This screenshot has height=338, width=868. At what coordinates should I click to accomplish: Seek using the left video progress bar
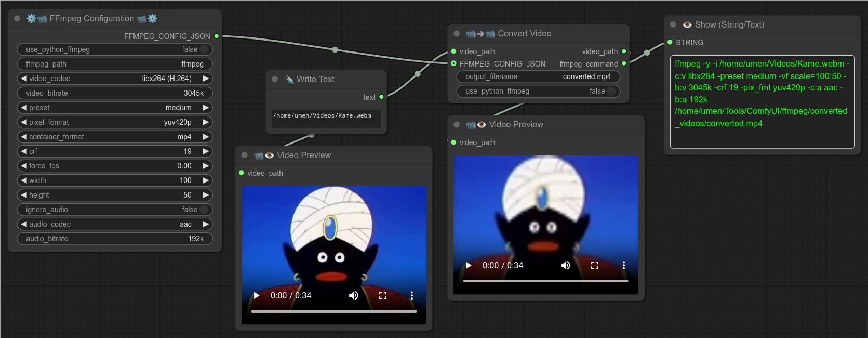click(x=333, y=311)
